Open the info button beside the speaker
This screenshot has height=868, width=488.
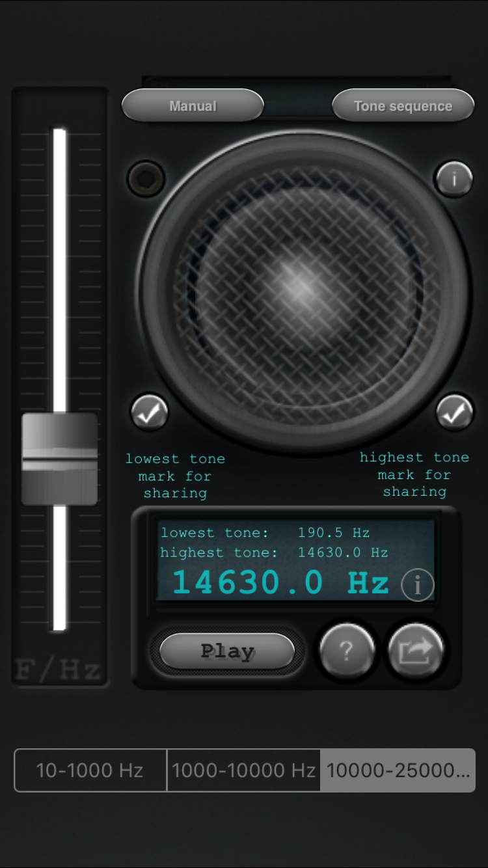(x=454, y=178)
